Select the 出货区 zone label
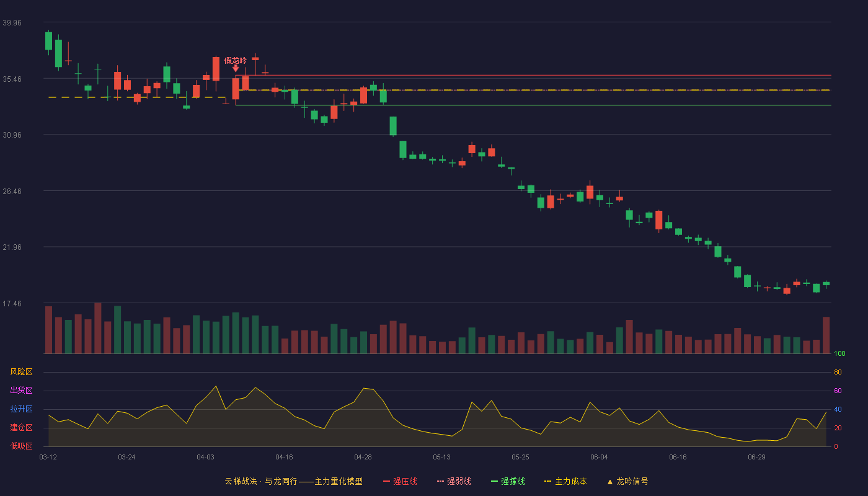Viewport: 868px width, 496px height. point(22,391)
